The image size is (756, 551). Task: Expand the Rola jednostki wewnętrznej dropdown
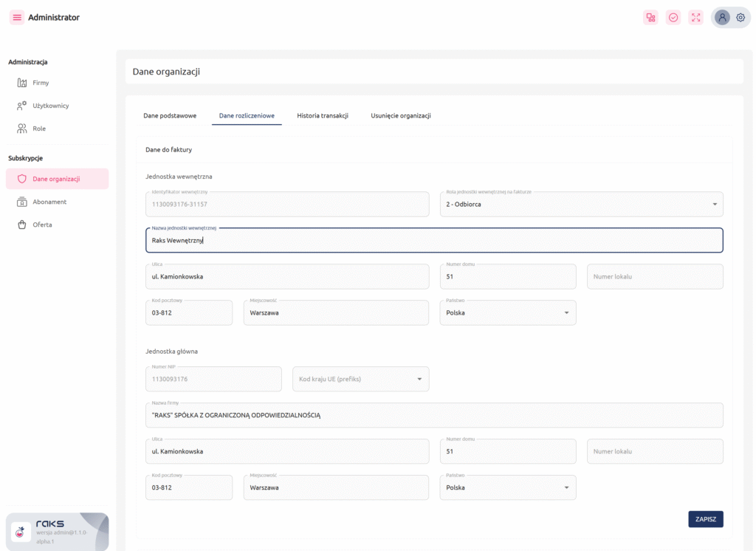pos(581,205)
